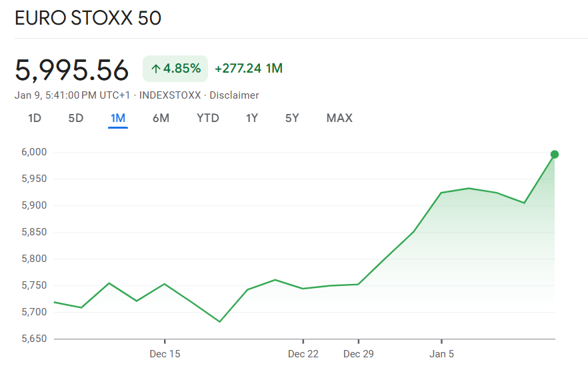The height and width of the screenshot is (370, 588).
Task: Click the green endpoint dot on chart
Action: click(x=554, y=155)
